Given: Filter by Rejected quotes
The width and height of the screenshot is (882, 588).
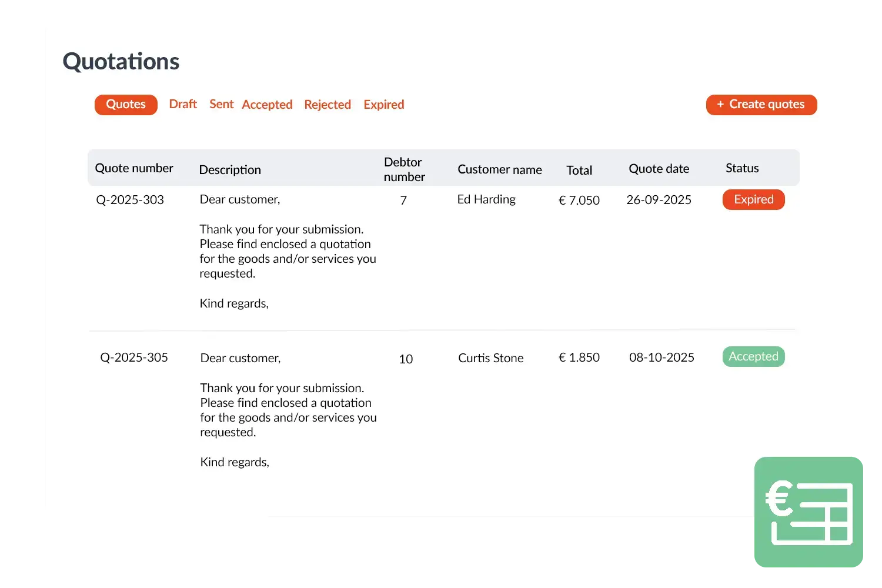Looking at the screenshot, I should click(x=328, y=105).
